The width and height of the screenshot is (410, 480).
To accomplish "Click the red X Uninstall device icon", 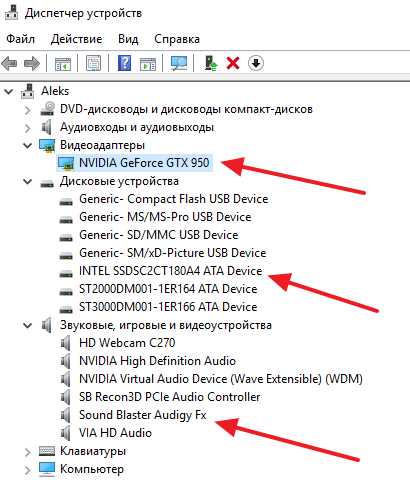I will click(233, 63).
